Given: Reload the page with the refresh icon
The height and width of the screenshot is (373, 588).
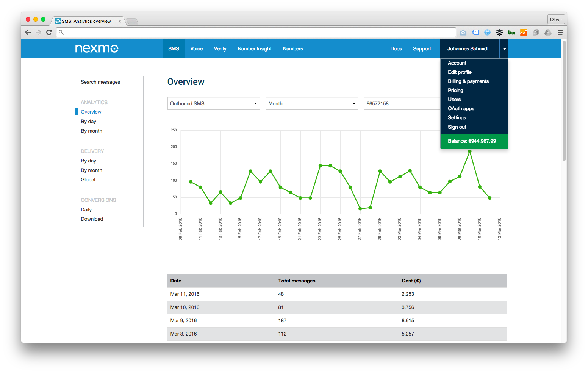Looking at the screenshot, I should [49, 33].
